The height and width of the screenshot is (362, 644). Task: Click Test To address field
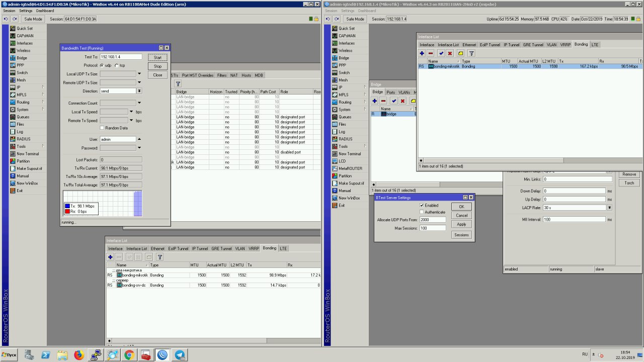121,57
